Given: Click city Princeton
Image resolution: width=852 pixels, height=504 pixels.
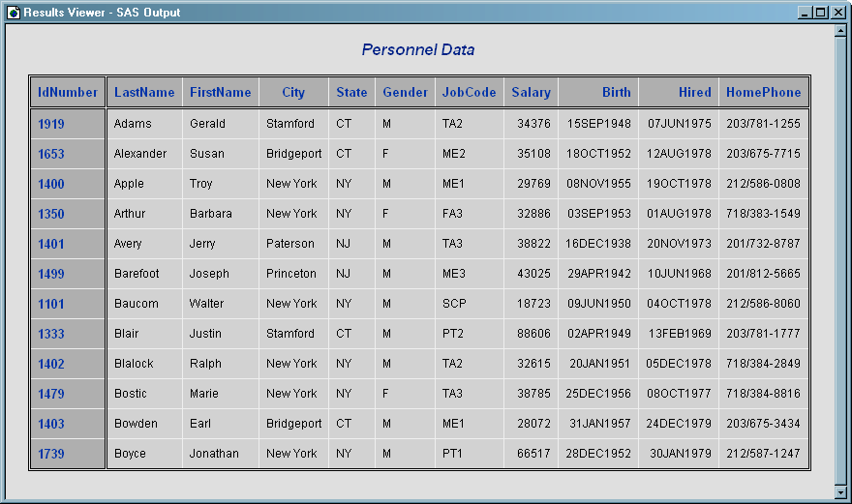Looking at the screenshot, I should point(291,274).
